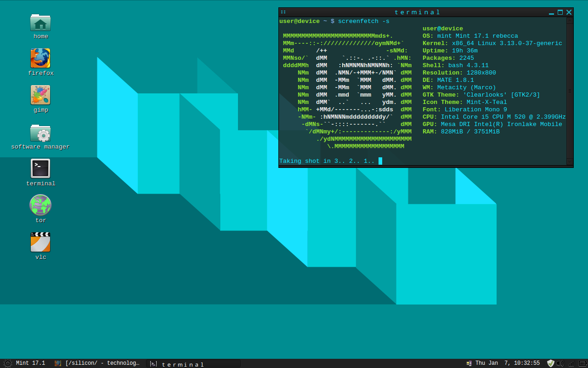Open the home folder desktop icon
The width and height of the screenshot is (588, 368).
click(40, 23)
